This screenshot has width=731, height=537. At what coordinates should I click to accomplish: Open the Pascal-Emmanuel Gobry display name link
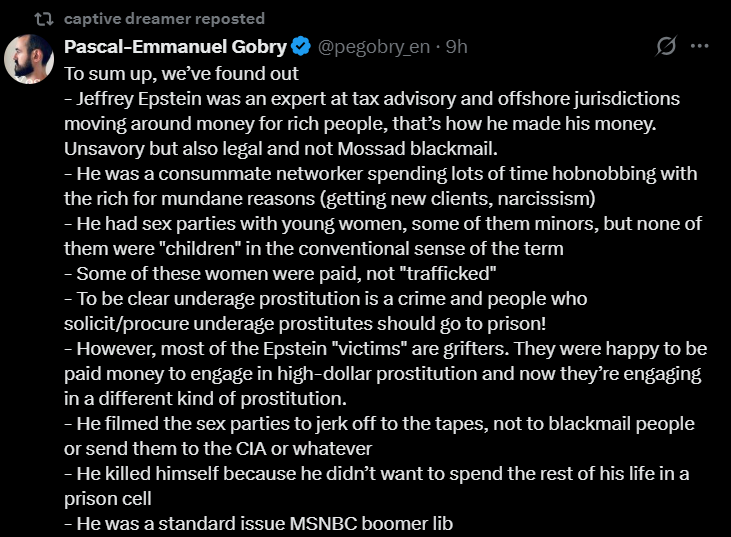175,47
